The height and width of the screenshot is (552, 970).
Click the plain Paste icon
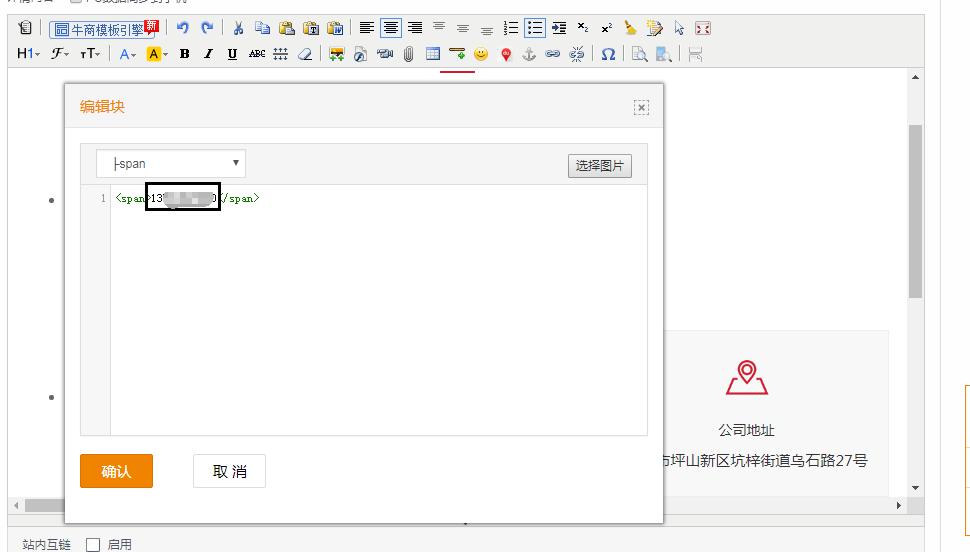(x=286, y=28)
